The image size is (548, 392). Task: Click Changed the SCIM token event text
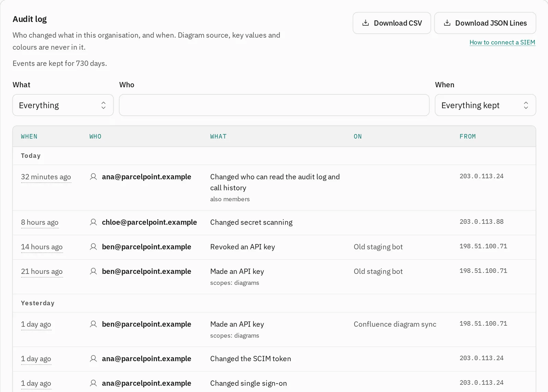pos(251,359)
